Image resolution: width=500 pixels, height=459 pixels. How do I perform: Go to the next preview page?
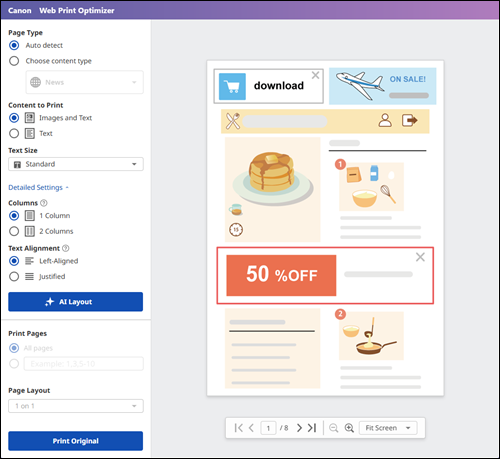(x=299, y=428)
